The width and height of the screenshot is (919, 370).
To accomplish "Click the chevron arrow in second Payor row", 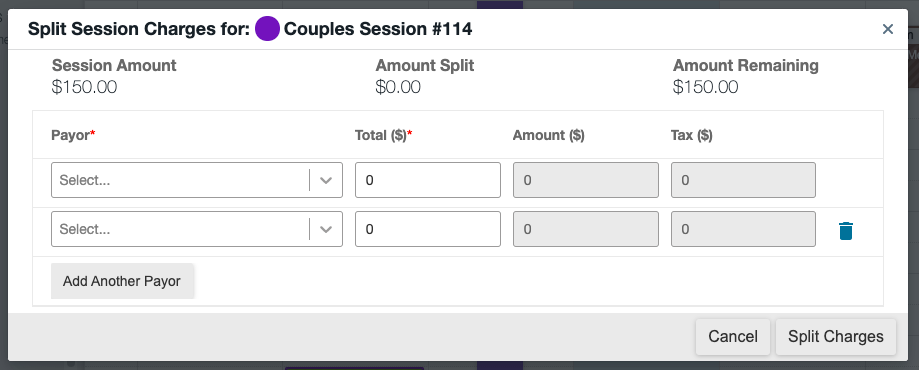I will (x=326, y=229).
